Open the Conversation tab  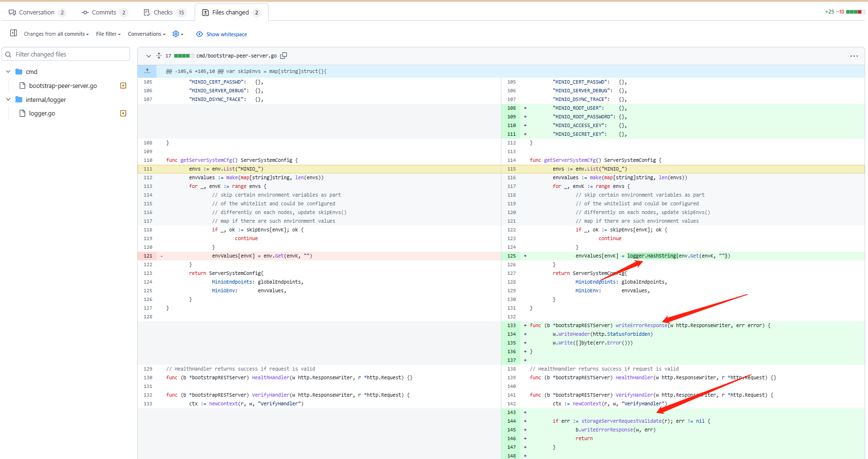coord(37,12)
